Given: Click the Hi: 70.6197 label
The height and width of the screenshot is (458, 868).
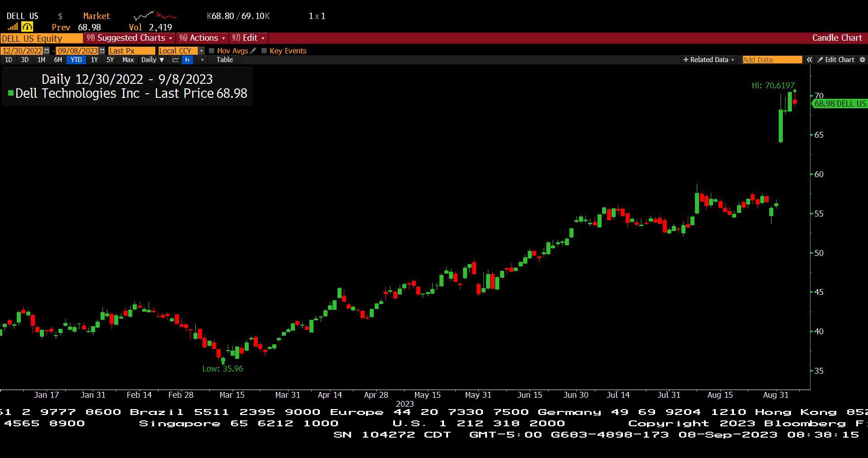Looking at the screenshot, I should coord(773,85).
